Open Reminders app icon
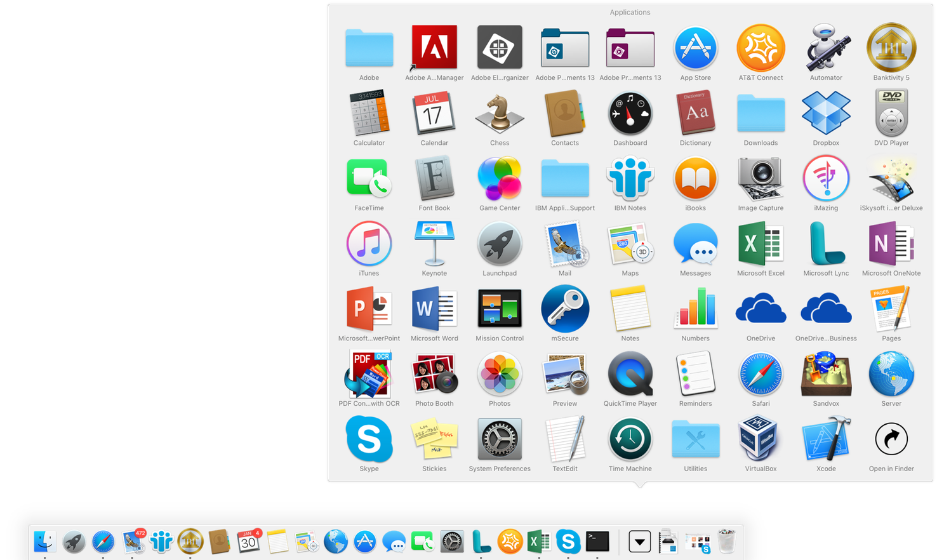The image size is (937, 560). [696, 374]
